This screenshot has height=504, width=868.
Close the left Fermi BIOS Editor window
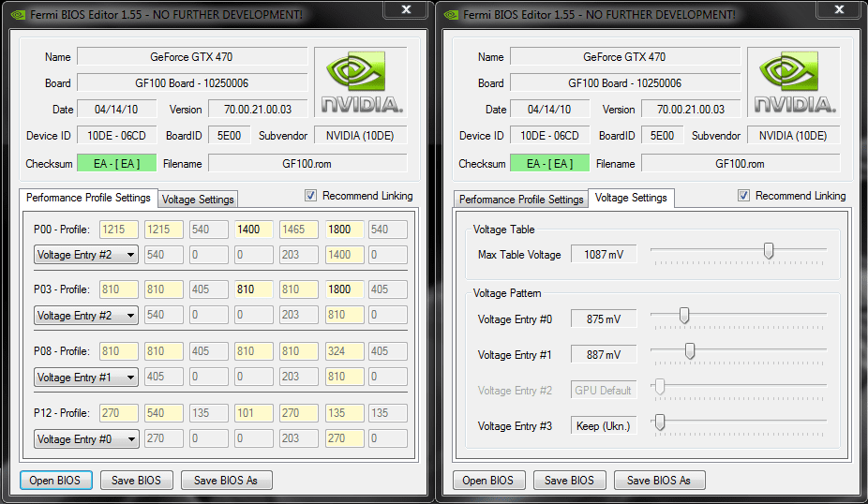[x=406, y=9]
